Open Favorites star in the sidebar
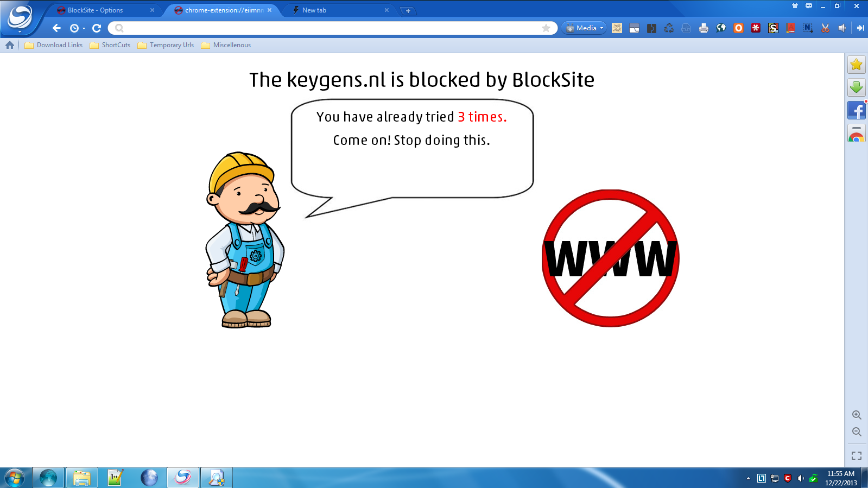Image resolution: width=868 pixels, height=488 pixels. point(856,65)
